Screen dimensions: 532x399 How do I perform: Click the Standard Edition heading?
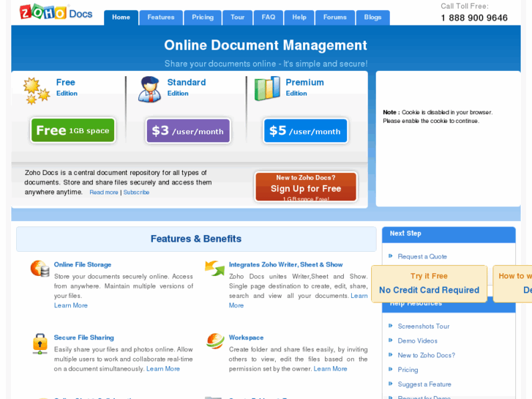[x=187, y=87]
